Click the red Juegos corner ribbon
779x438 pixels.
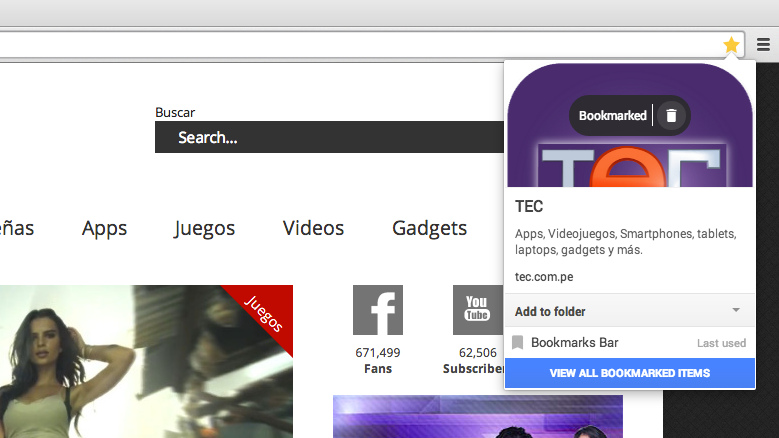264,313
